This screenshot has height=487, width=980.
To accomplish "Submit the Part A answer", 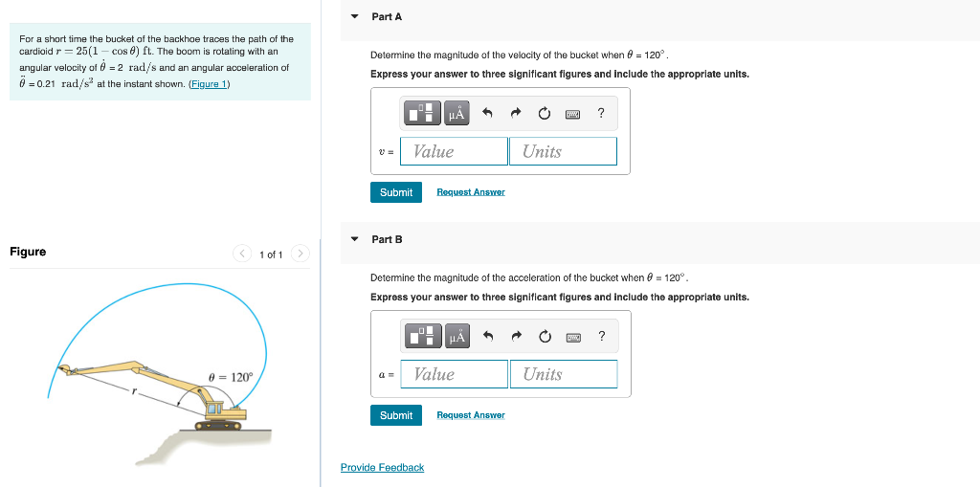I will click(x=396, y=192).
